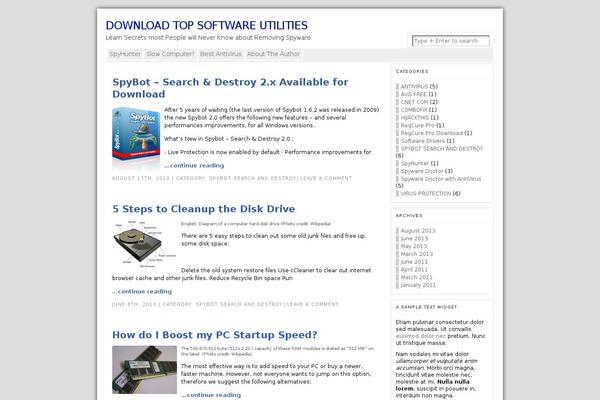Open the COMBOFIX category
The image size is (600, 400).
[x=414, y=110]
